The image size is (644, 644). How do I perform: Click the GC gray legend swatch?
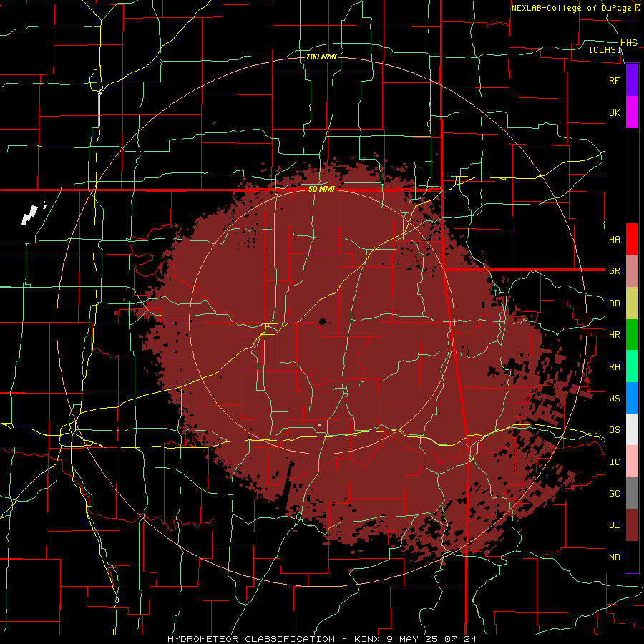(x=632, y=493)
